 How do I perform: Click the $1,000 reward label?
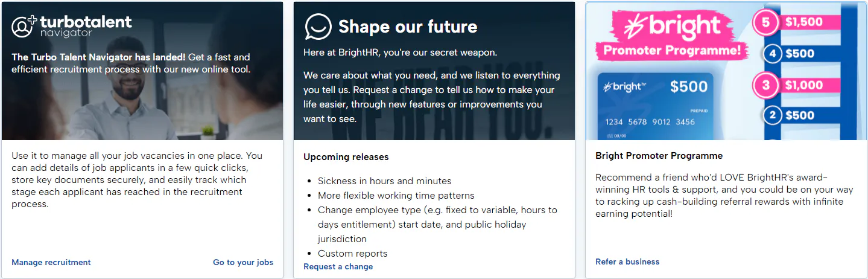[803, 85]
